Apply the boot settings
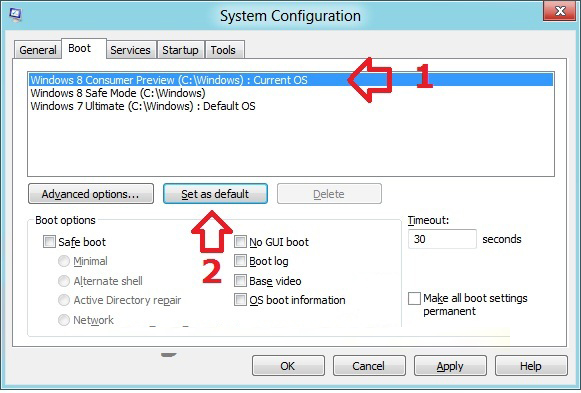The width and height of the screenshot is (581, 393). [x=450, y=366]
